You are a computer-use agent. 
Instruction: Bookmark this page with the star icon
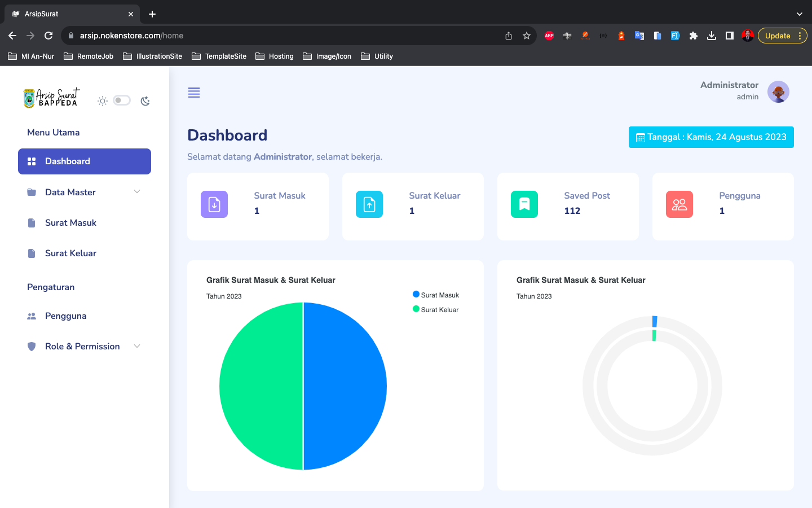(527, 36)
